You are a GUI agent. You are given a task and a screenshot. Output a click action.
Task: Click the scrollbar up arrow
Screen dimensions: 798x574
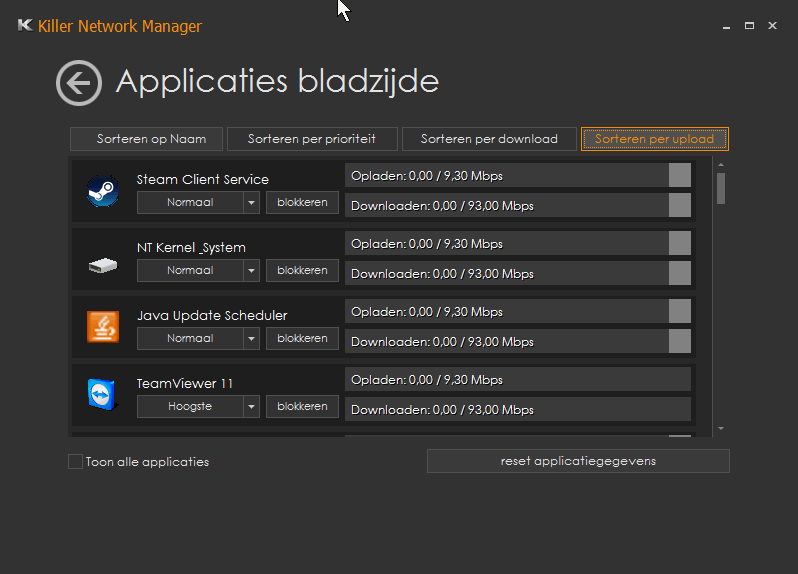(x=721, y=165)
